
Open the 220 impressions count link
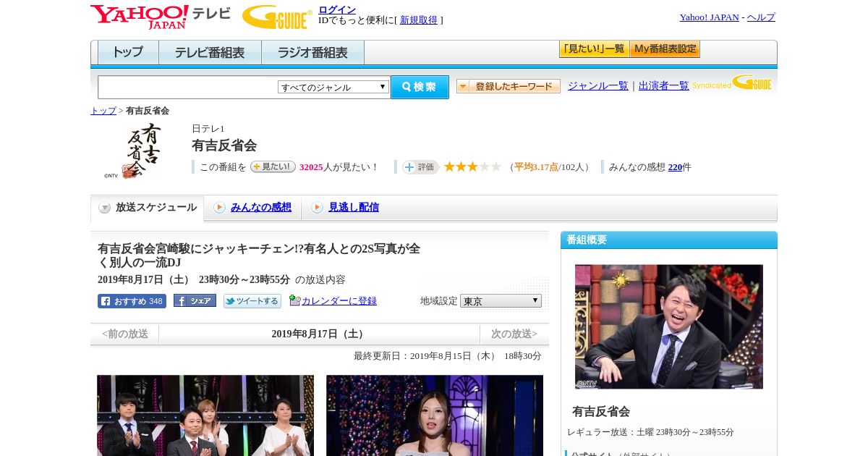click(675, 167)
